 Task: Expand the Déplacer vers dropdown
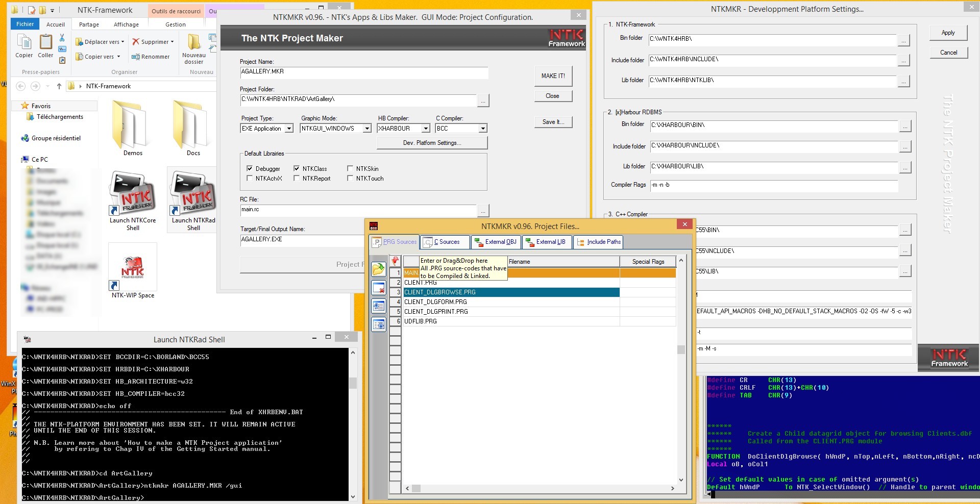122,42
